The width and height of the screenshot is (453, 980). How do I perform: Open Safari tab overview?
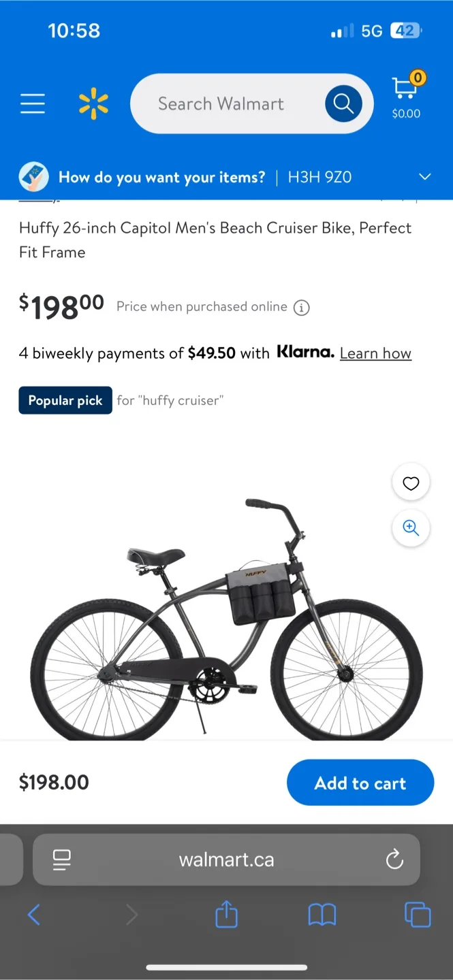[418, 915]
